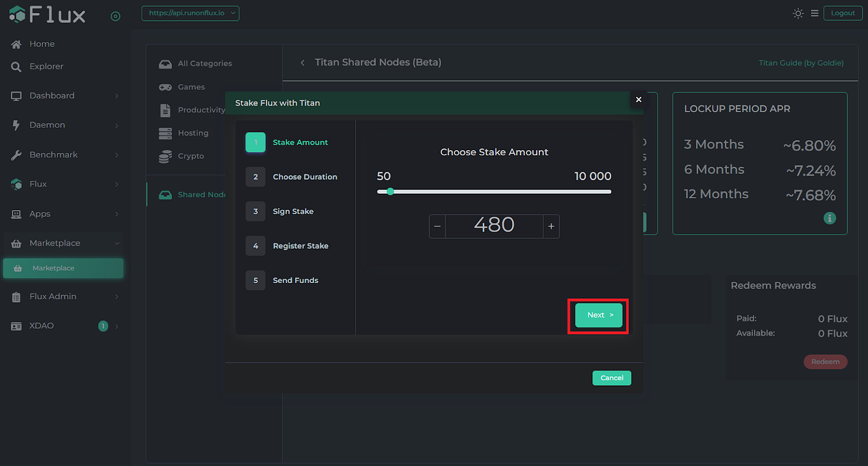Screen dimensions: 868x466
Task: Click the Games controller icon
Action: [165, 87]
